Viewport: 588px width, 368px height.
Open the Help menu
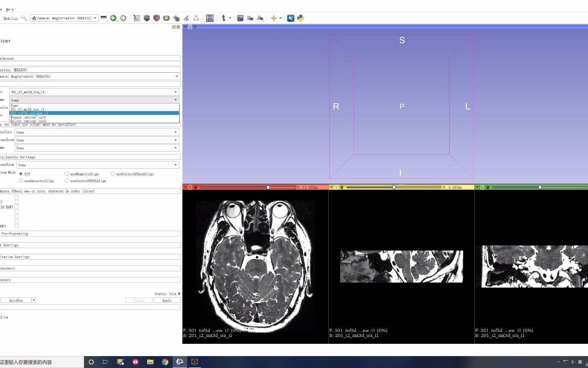pyautogui.click(x=10, y=10)
